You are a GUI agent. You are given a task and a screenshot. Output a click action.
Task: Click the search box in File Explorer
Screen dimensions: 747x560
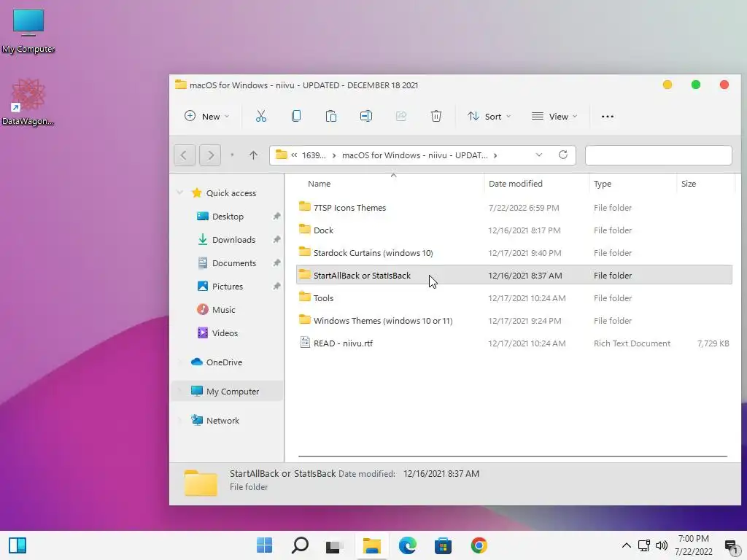pyautogui.click(x=659, y=155)
